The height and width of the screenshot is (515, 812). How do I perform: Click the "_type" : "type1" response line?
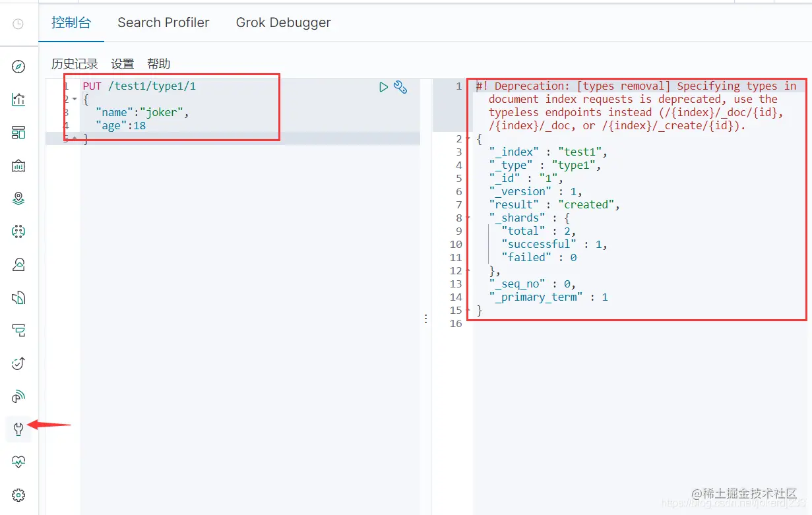(545, 165)
